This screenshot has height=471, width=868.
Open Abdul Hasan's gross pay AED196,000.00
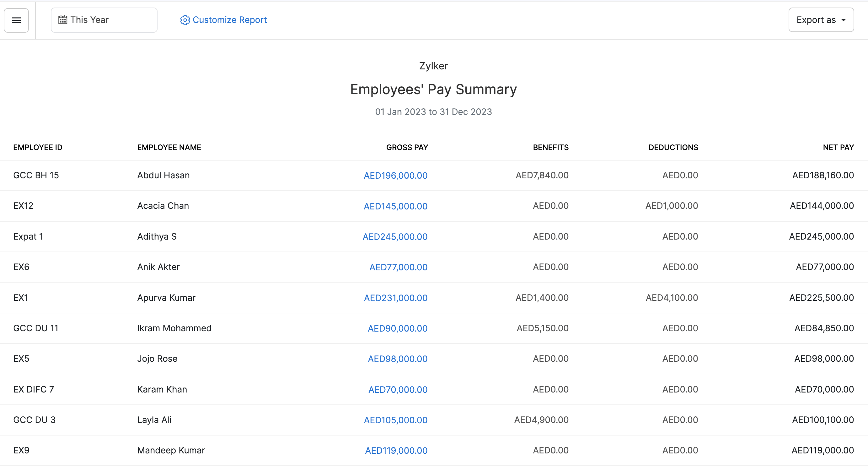(395, 175)
